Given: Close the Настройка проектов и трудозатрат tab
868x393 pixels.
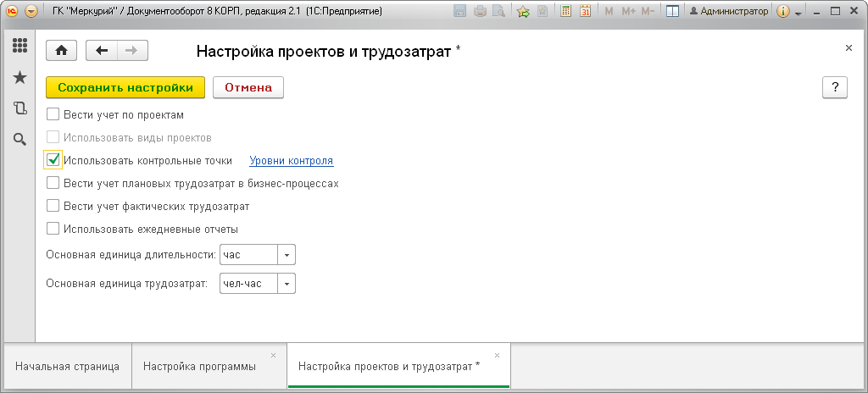Looking at the screenshot, I should click(497, 356).
